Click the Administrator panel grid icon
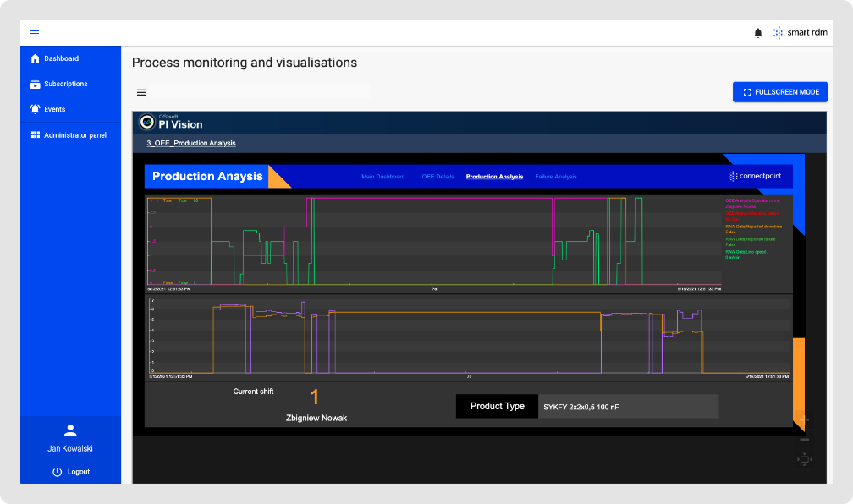Viewport: 853px width, 504px height. [35, 134]
